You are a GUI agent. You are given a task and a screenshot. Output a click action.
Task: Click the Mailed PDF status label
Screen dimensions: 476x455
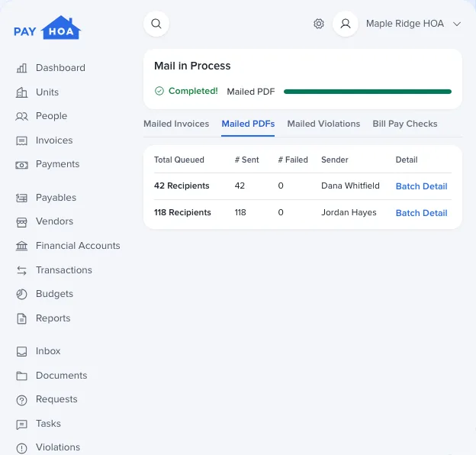tap(251, 92)
